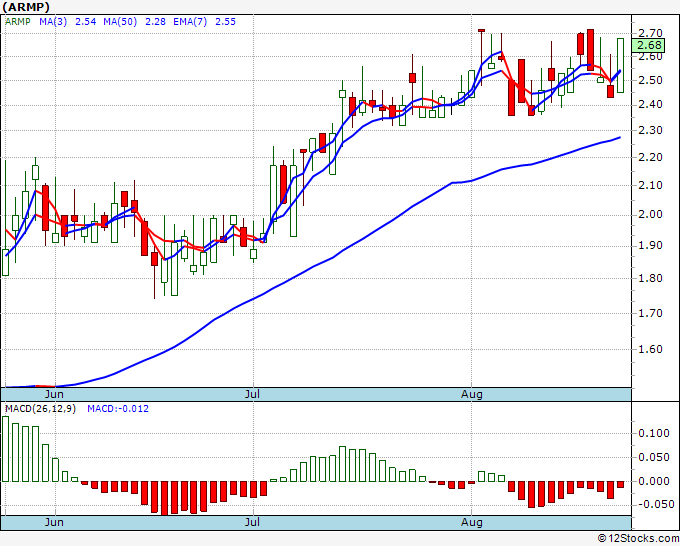680x546 pixels.
Task: Click the 0.050 MACD axis label
Action: (654, 457)
